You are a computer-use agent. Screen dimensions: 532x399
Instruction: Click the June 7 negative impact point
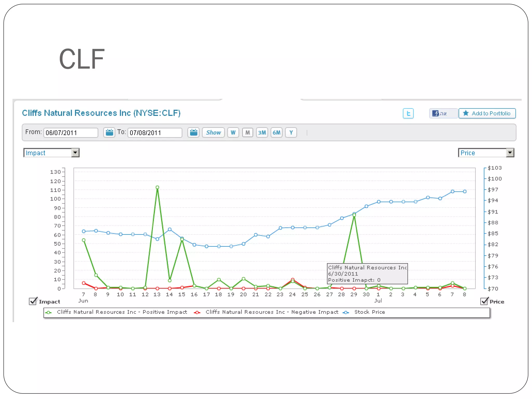point(84,283)
